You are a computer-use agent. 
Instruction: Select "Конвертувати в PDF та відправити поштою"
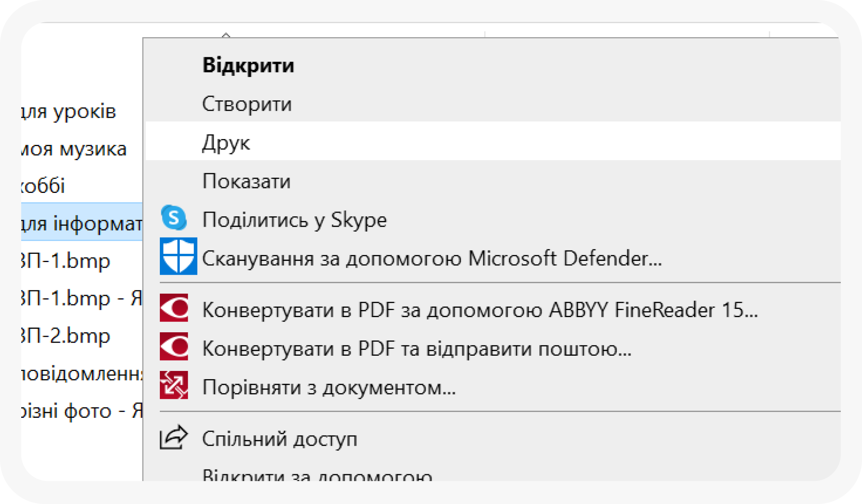417,349
